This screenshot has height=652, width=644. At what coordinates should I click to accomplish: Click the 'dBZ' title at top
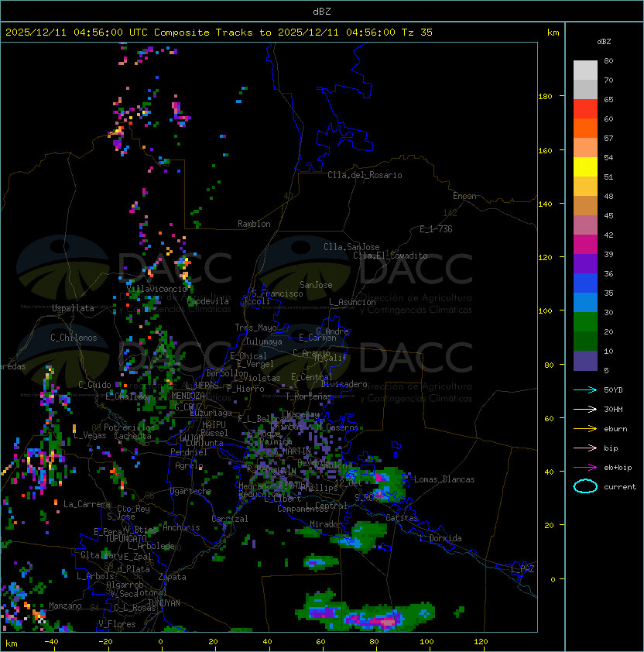point(322,12)
